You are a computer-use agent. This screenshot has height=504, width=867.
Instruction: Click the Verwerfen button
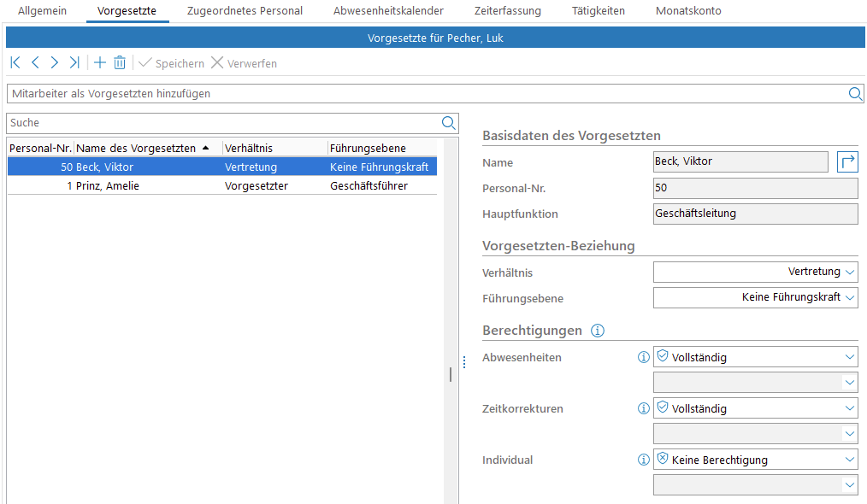click(244, 63)
